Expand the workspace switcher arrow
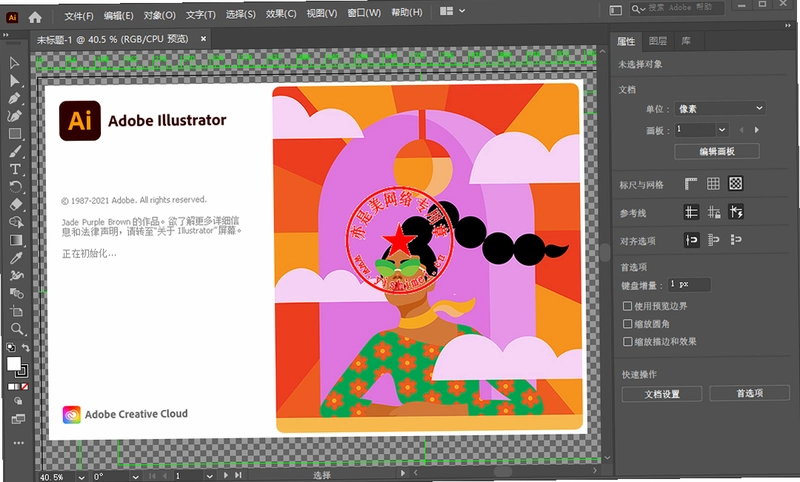Image resolution: width=800 pixels, height=482 pixels. click(x=462, y=11)
